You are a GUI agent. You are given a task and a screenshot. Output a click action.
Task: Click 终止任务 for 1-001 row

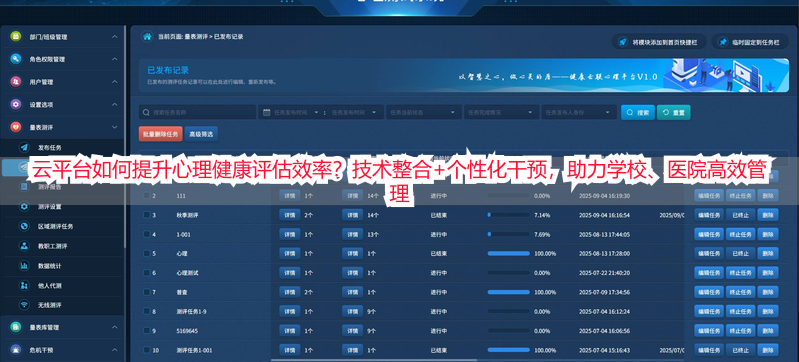click(x=740, y=234)
